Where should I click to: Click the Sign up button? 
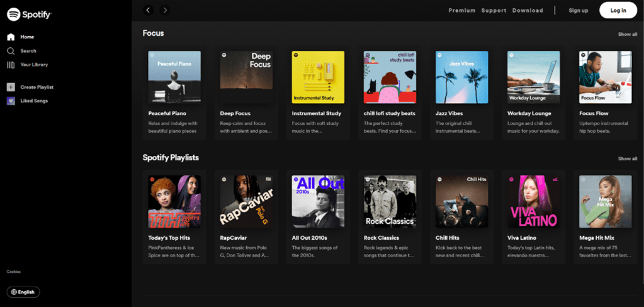pyautogui.click(x=578, y=11)
